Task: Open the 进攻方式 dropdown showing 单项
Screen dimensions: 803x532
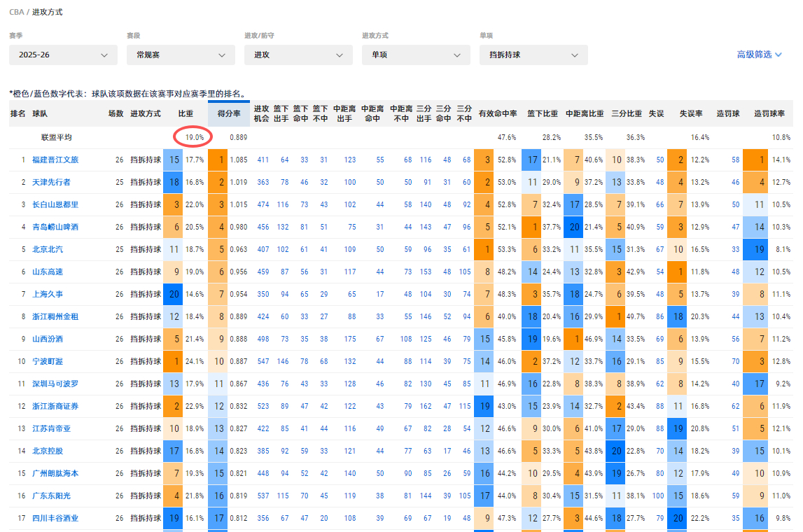Action: click(416, 55)
